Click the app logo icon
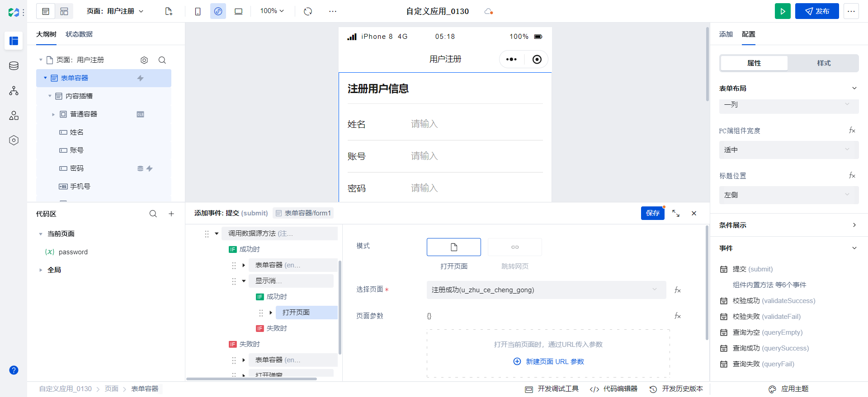Viewport: 868px width, 397px height. pyautogui.click(x=14, y=12)
